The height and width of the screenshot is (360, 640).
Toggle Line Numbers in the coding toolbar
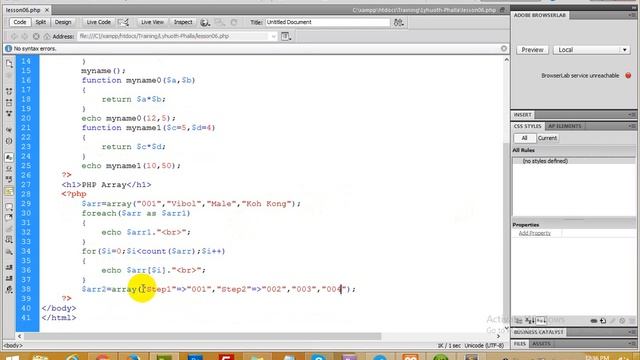click(9, 158)
